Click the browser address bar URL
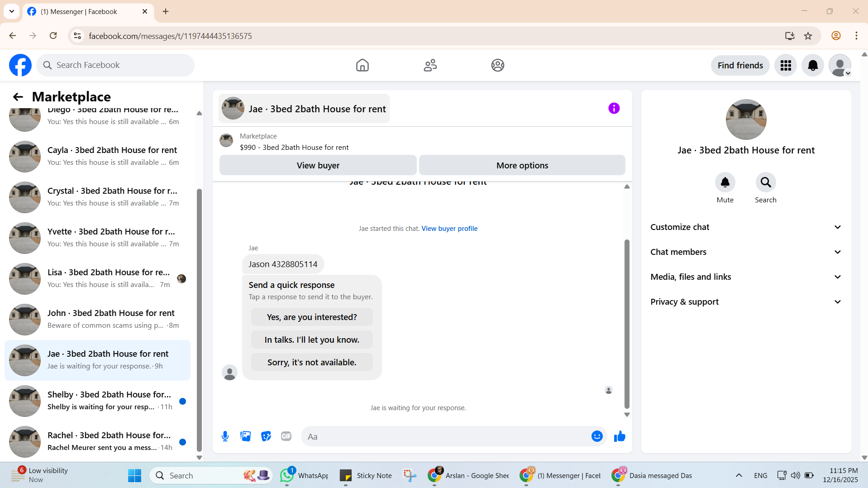Viewport: 868px width, 488px height. [x=170, y=36]
